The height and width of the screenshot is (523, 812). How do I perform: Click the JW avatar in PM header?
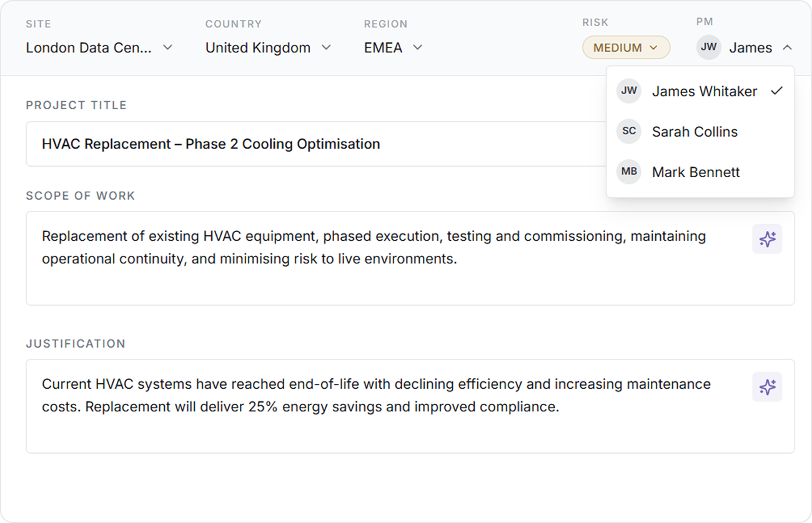coord(708,47)
